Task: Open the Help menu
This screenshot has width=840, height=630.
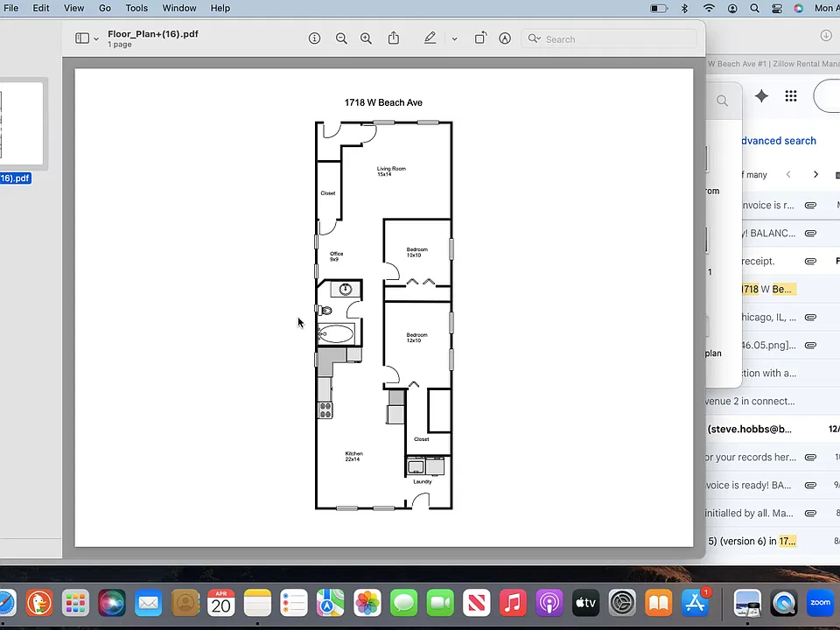Action: [x=220, y=8]
